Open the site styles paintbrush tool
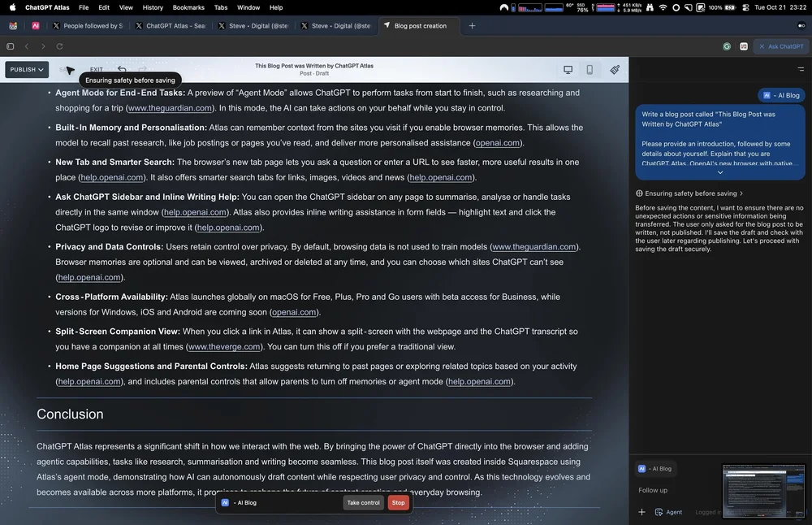 click(x=615, y=69)
